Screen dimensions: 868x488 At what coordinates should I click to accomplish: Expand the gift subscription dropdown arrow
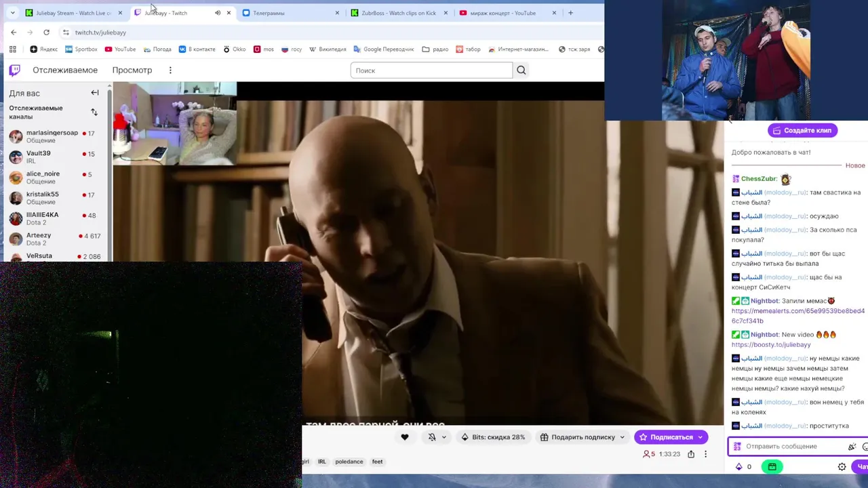coord(623,437)
